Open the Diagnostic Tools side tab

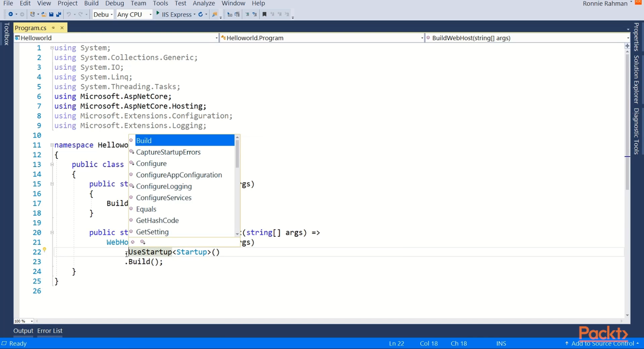[636, 131]
